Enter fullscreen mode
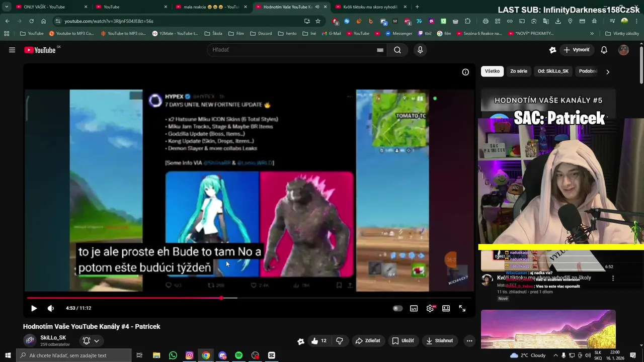644x362 pixels. 462,308
